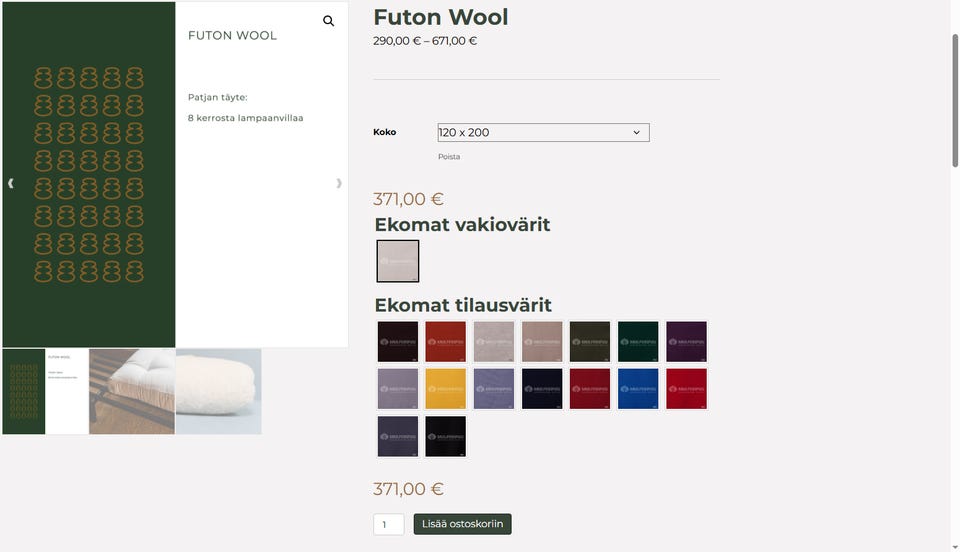Click the page vertical scrollbar thumb
The height and width of the screenshot is (552, 960).
954,100
